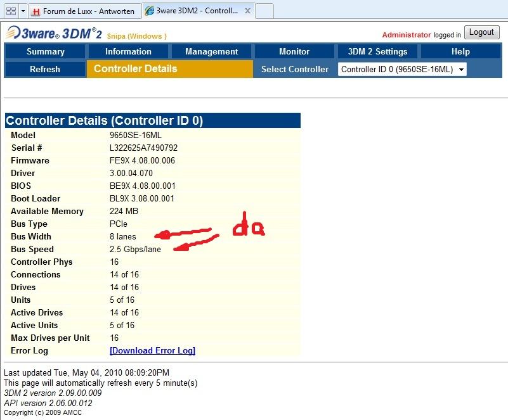Click the Logout button
Viewport: 508px width, 420px height.
(481, 32)
